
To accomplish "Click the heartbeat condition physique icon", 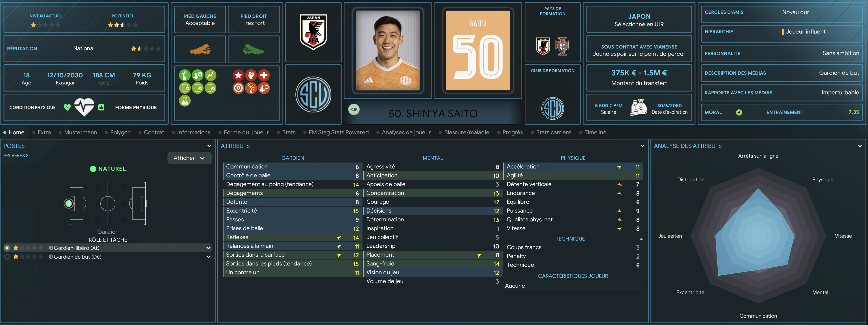I will [x=84, y=107].
